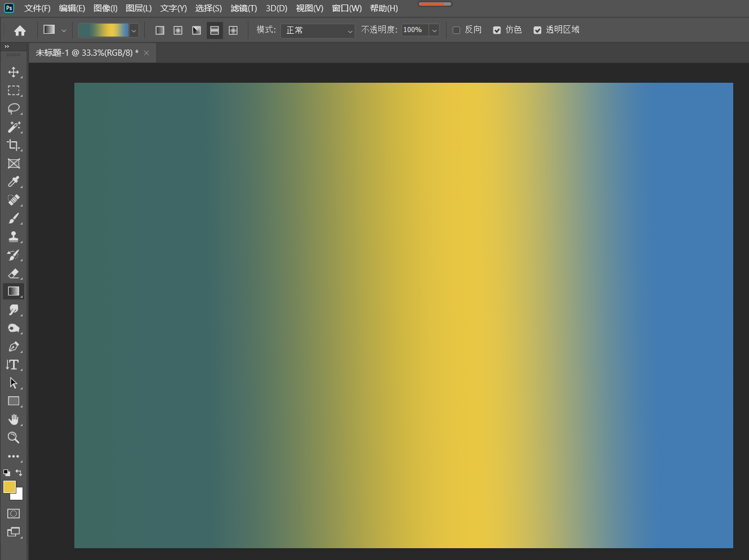
Task: Toggle Quick Mask mode
Action: (x=14, y=513)
